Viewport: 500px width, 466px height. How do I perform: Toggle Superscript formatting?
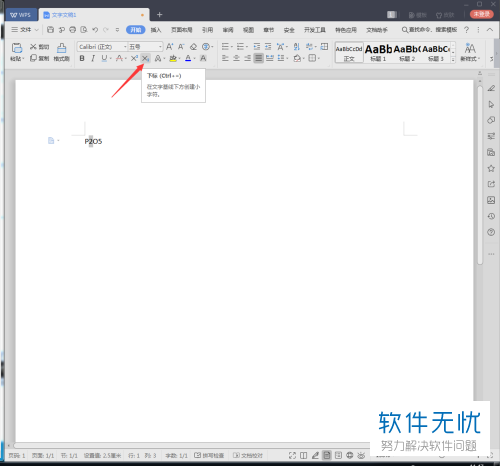[134, 58]
